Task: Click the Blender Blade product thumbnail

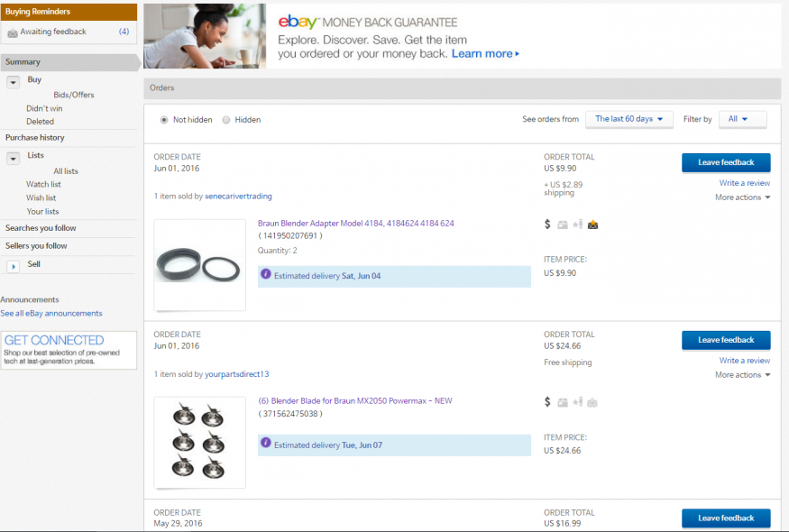Action: click(199, 442)
